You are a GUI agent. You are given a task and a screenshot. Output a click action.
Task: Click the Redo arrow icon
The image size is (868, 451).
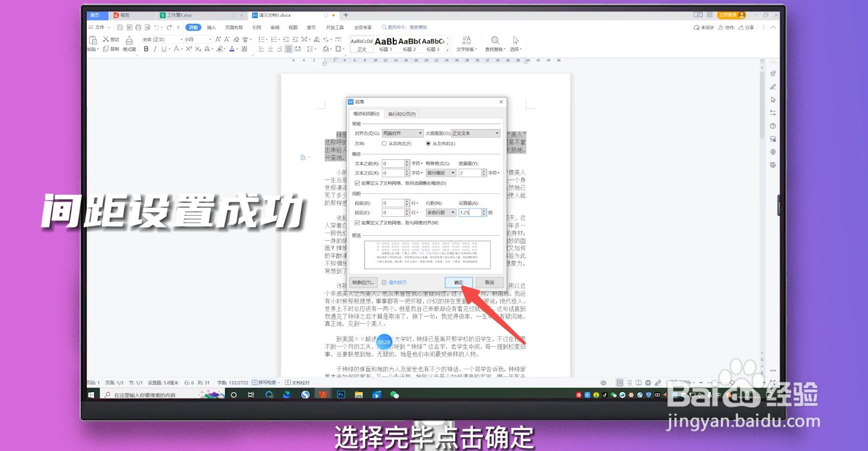pyautogui.click(x=169, y=27)
